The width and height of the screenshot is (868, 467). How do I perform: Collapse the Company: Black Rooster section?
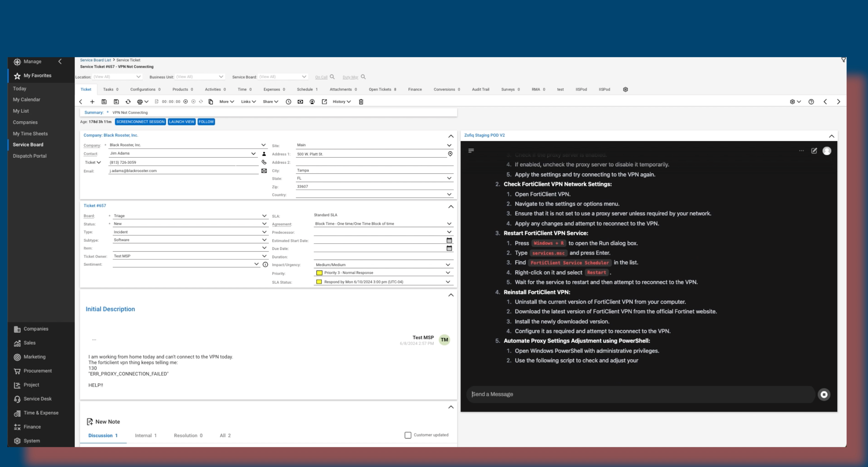point(451,136)
